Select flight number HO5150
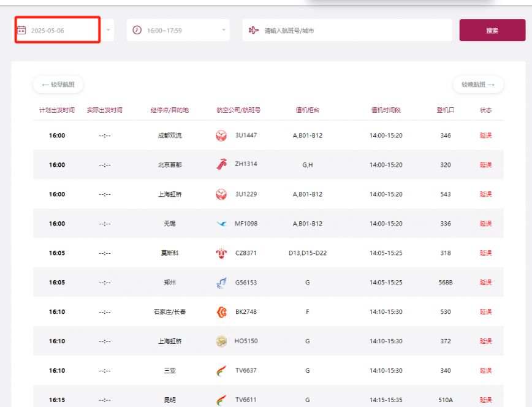 [246, 341]
